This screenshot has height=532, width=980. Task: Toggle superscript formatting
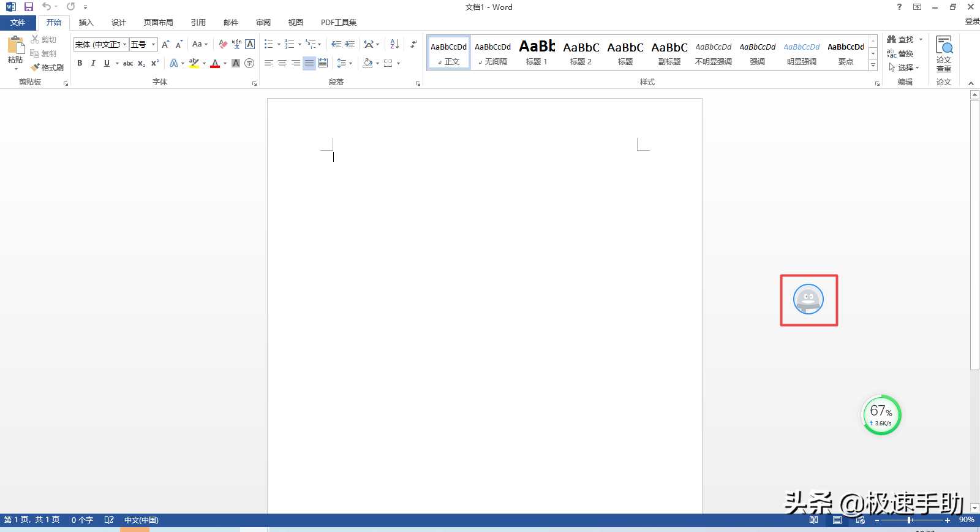click(x=155, y=63)
